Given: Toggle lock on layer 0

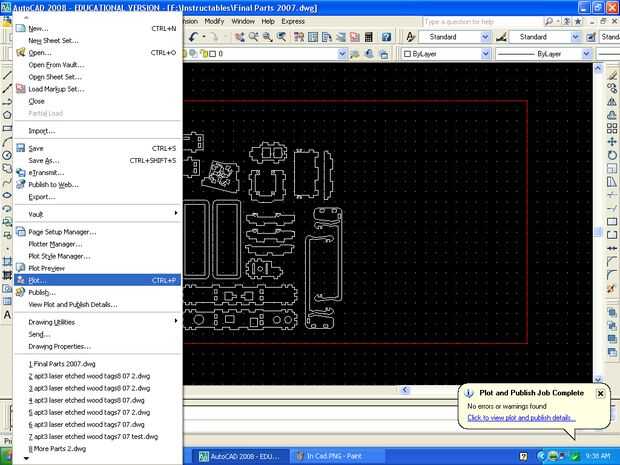Looking at the screenshot, I should click(204, 53).
